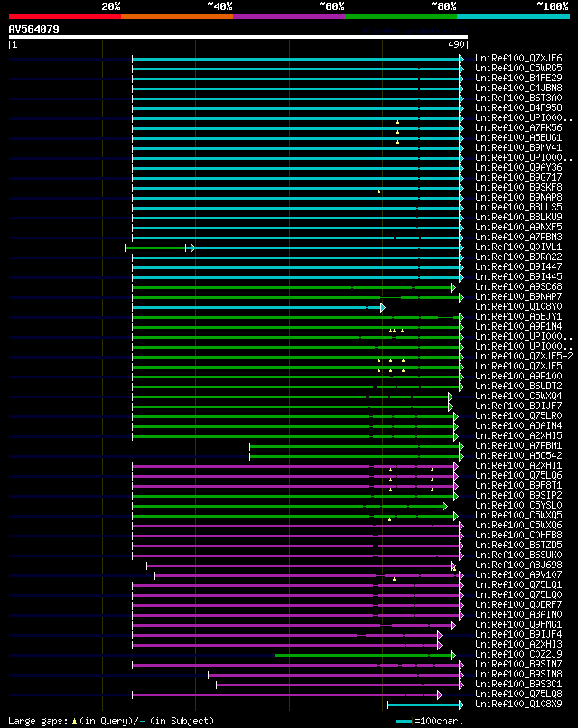
Task: Select the UniRef100_B9MV41 label
Action: point(518,147)
